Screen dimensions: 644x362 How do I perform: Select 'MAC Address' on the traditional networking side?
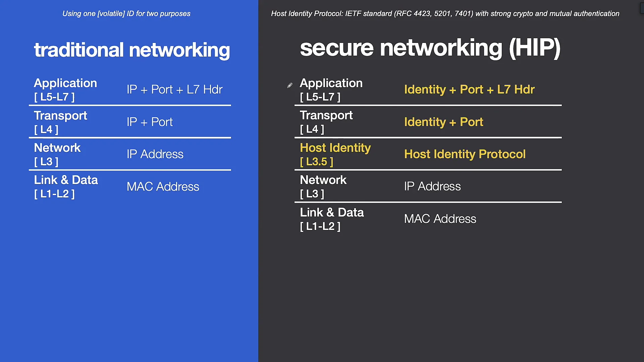(163, 186)
